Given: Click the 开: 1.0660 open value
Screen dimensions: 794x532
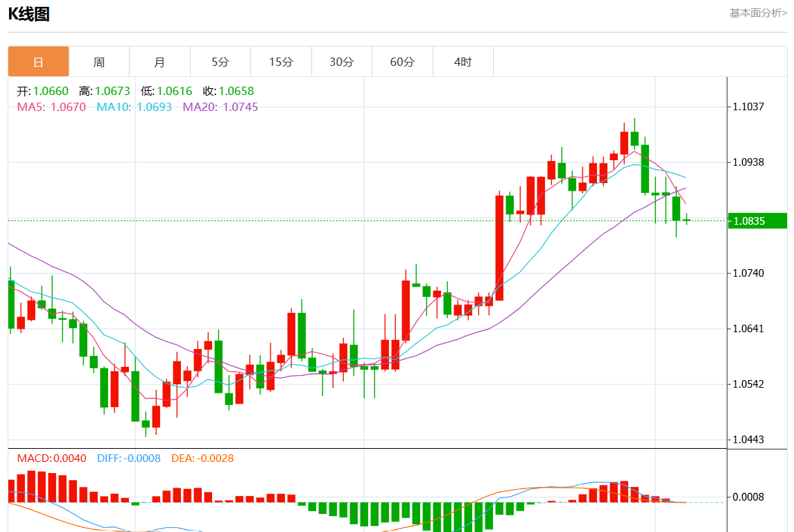Looking at the screenshot, I should (x=42, y=91).
